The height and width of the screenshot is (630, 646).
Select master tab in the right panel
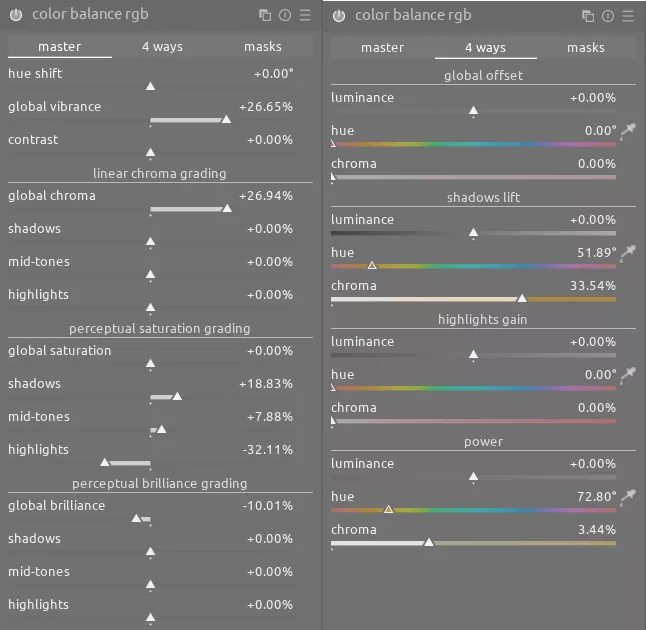(382, 48)
